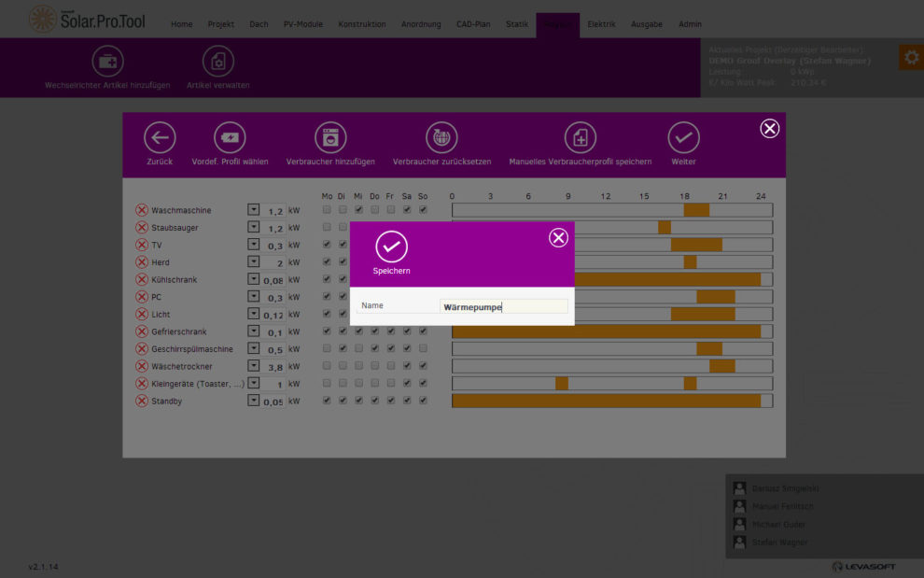Toggle the Waschmaschine Monday checkbox
The width and height of the screenshot is (924, 578).
[x=327, y=210]
